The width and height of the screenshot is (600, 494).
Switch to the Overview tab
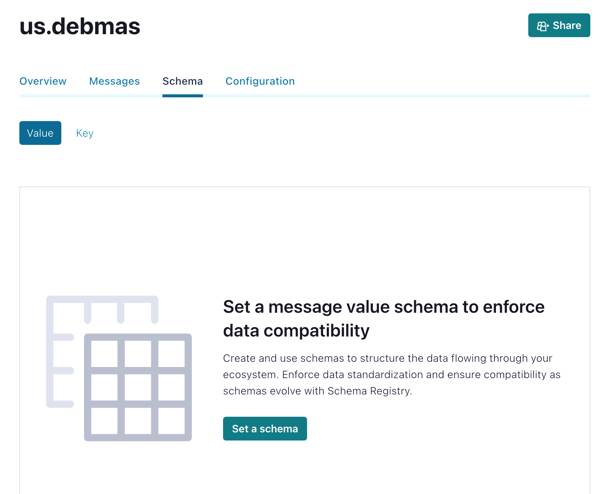tap(43, 81)
